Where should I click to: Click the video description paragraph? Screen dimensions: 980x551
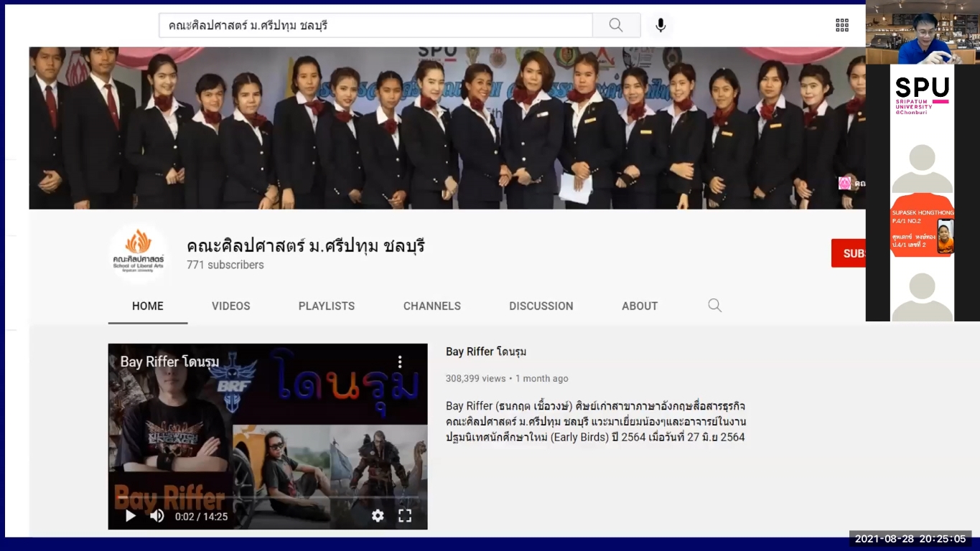596,421
